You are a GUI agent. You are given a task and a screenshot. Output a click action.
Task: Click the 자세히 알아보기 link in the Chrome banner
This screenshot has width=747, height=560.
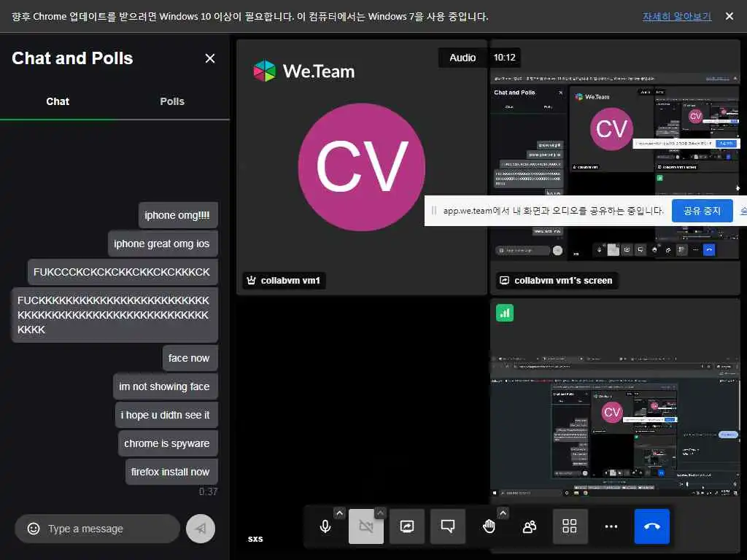pos(676,16)
